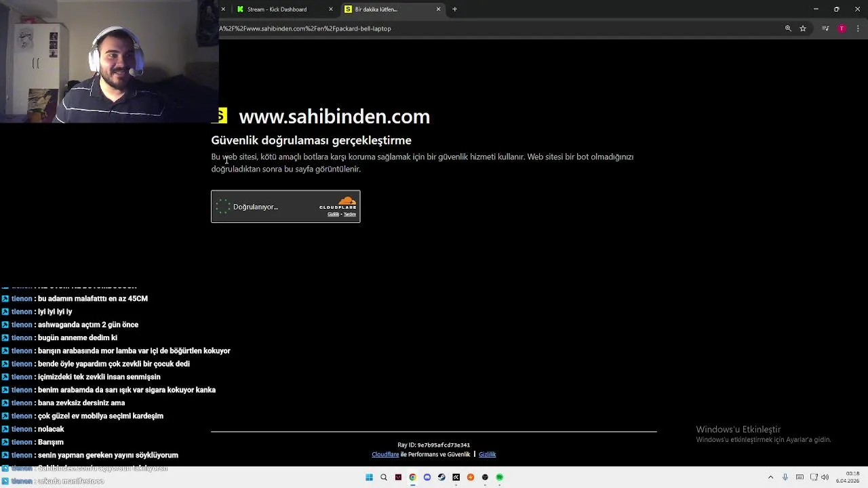The height and width of the screenshot is (488, 868).
Task: Open the red app icon next to taskbar search
Action: click(398, 477)
